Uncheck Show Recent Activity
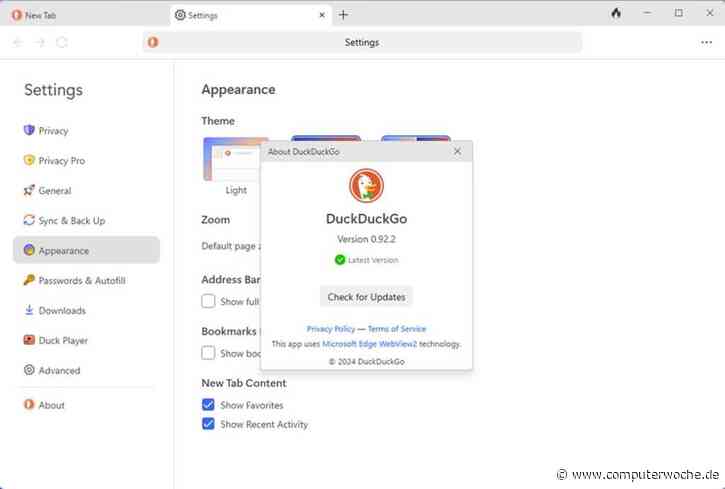Viewport: 725px width, 489px height. 208,423
